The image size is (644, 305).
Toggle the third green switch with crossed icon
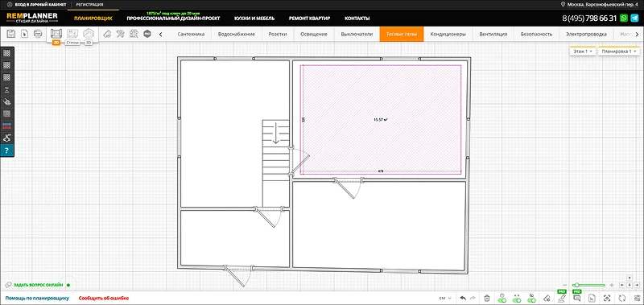(x=532, y=298)
